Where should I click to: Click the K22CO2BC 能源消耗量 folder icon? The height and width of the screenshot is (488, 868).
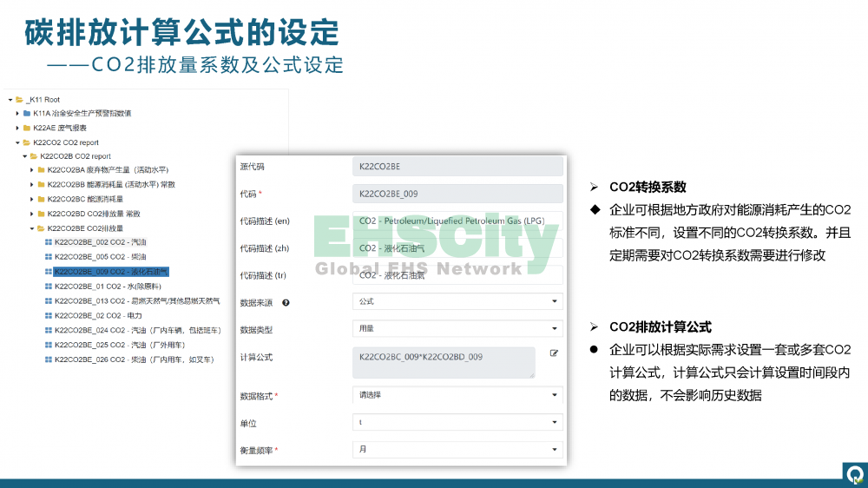41,199
